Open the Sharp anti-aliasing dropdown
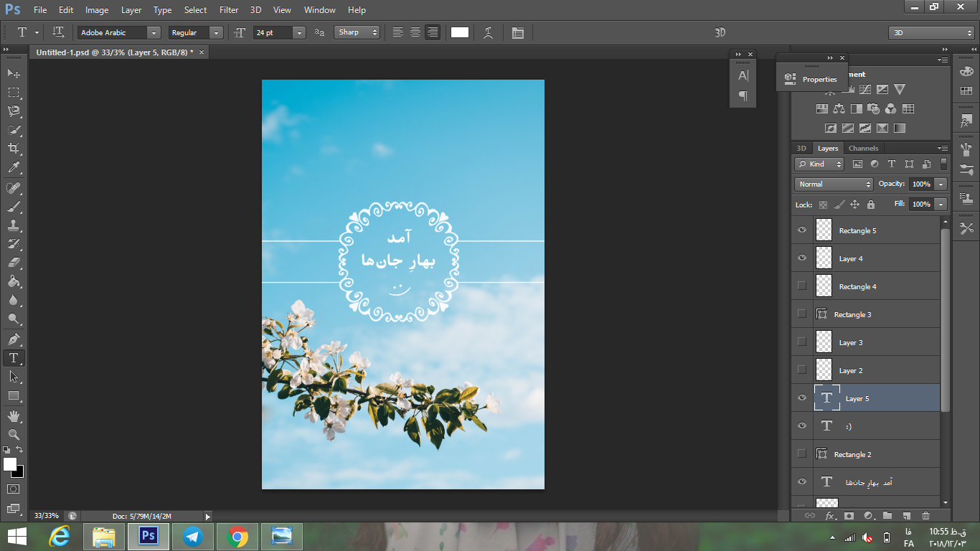The height and width of the screenshot is (551, 980). pyautogui.click(x=357, y=32)
